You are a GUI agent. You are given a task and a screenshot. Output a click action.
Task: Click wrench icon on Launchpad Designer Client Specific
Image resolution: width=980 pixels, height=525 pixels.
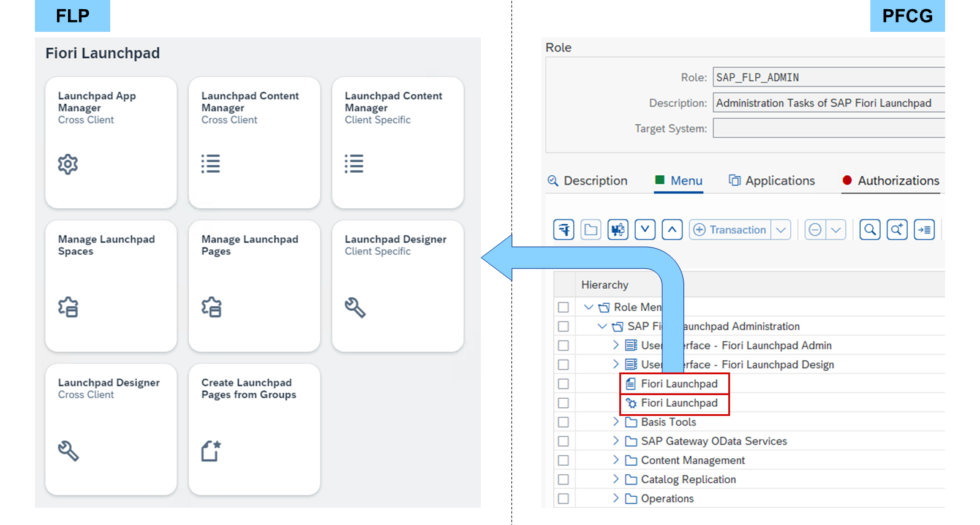tap(355, 307)
